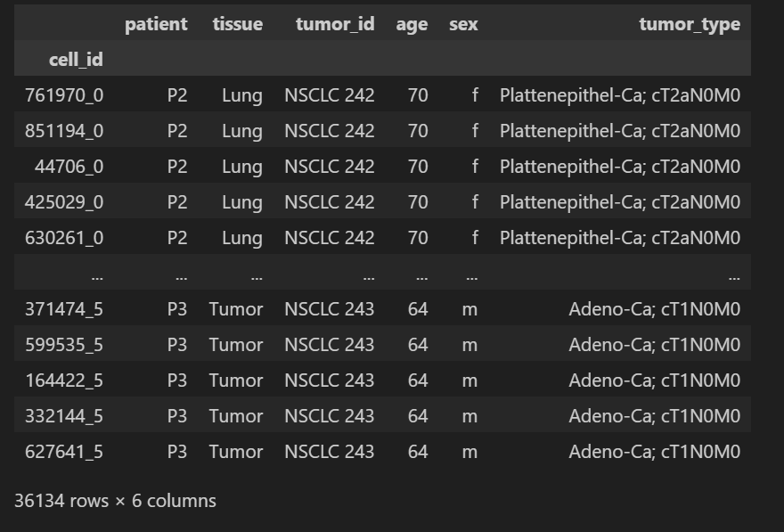Select the 44706_0 row index
784x532 pixels.
click(x=69, y=167)
